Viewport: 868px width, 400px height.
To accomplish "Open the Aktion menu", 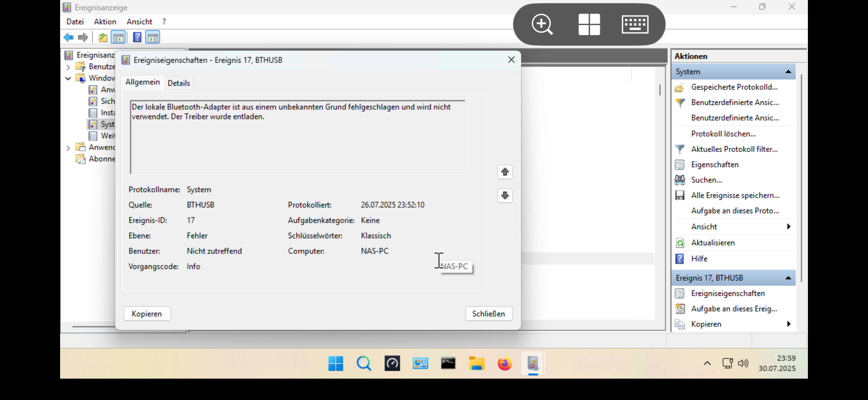I will point(105,22).
